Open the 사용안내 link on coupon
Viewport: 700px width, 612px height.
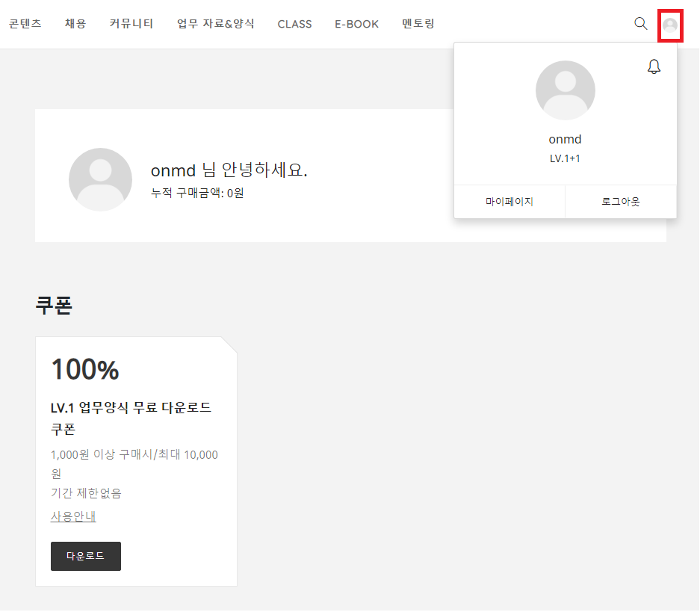(73, 516)
